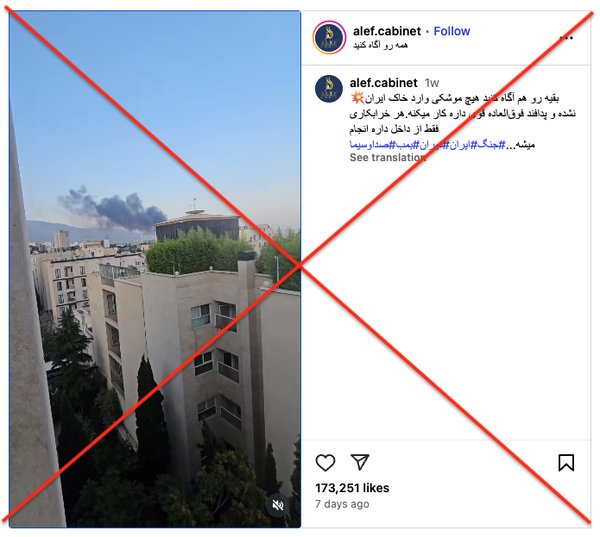The image size is (600, 537).
Task: Click the avatar beside the caption
Action: pos(329,89)
